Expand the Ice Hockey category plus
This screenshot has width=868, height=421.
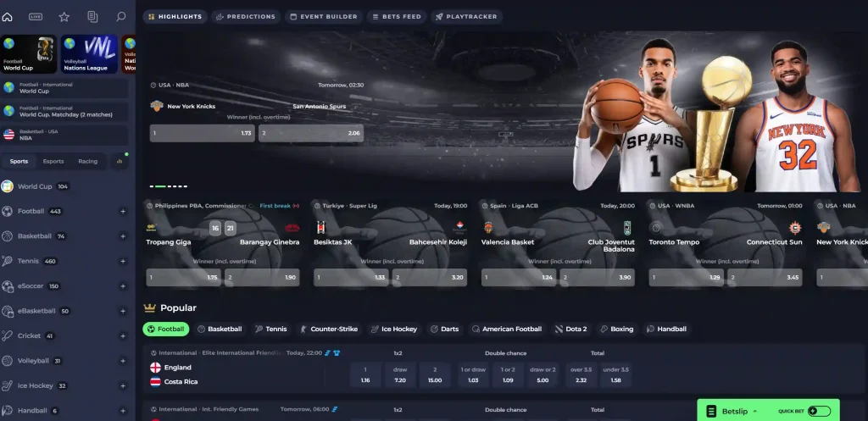click(123, 385)
